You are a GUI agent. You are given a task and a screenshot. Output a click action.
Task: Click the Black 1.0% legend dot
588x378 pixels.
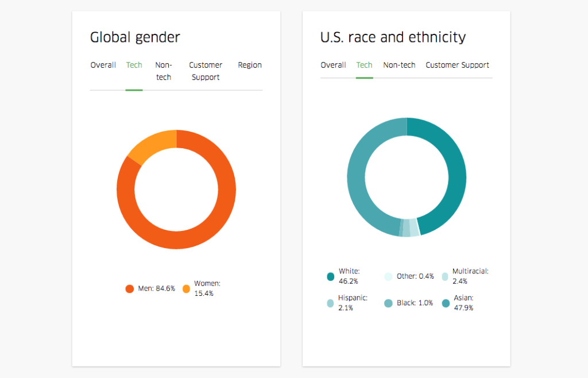coord(388,303)
